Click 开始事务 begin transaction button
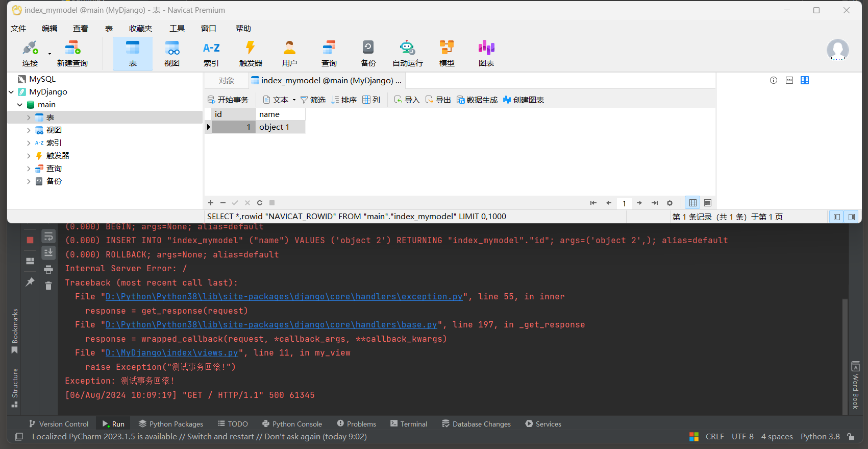 [x=228, y=100]
